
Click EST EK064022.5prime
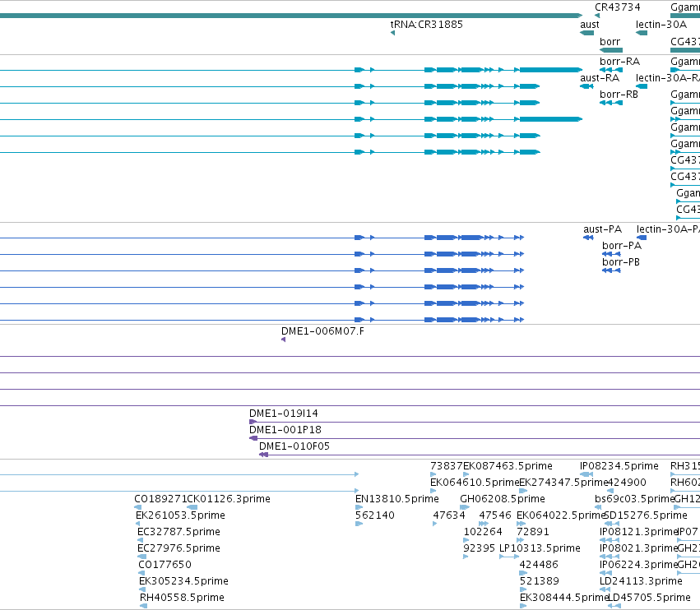click(561, 515)
